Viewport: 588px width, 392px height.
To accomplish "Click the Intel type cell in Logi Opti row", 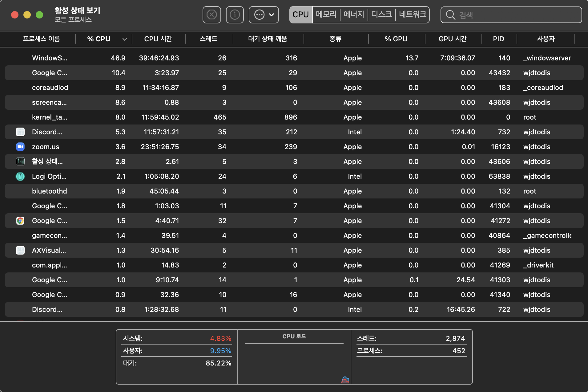I will 355,176.
